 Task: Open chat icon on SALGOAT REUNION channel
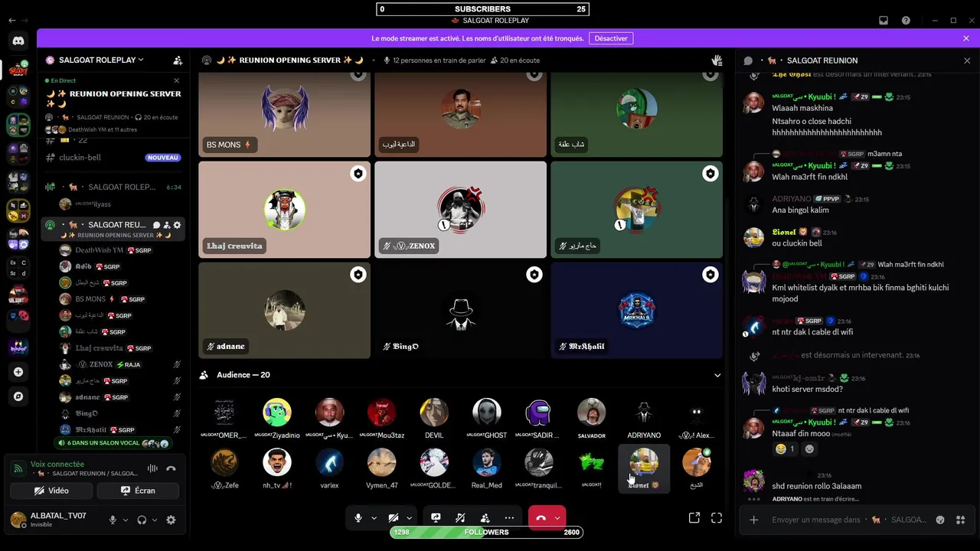pyautogui.click(x=156, y=225)
